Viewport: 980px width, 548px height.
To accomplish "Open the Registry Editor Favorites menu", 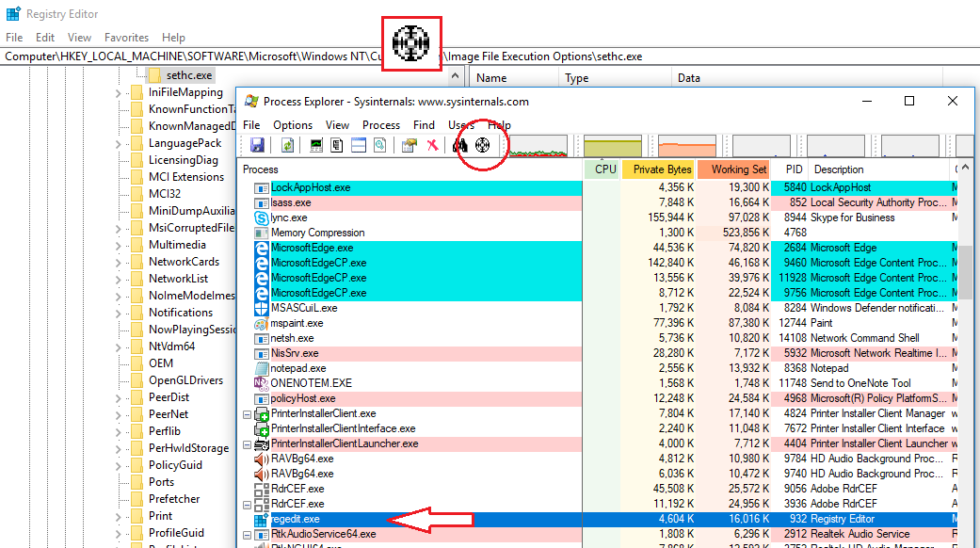I will tap(126, 38).
